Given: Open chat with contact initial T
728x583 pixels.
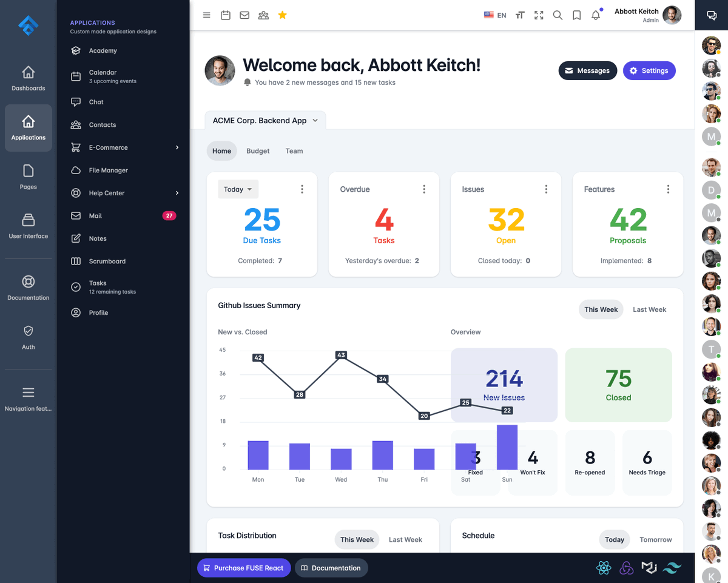Looking at the screenshot, I should coord(711,349).
